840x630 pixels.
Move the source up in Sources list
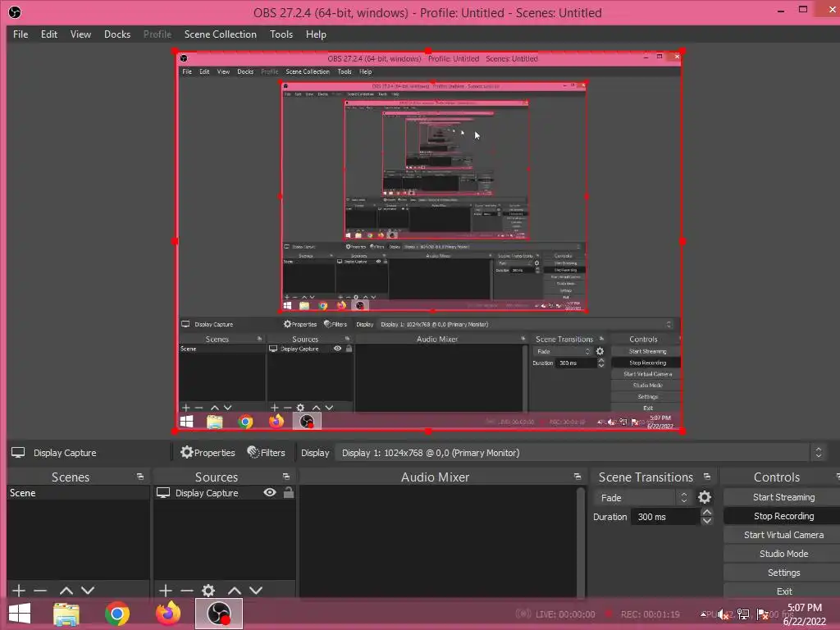click(x=234, y=591)
